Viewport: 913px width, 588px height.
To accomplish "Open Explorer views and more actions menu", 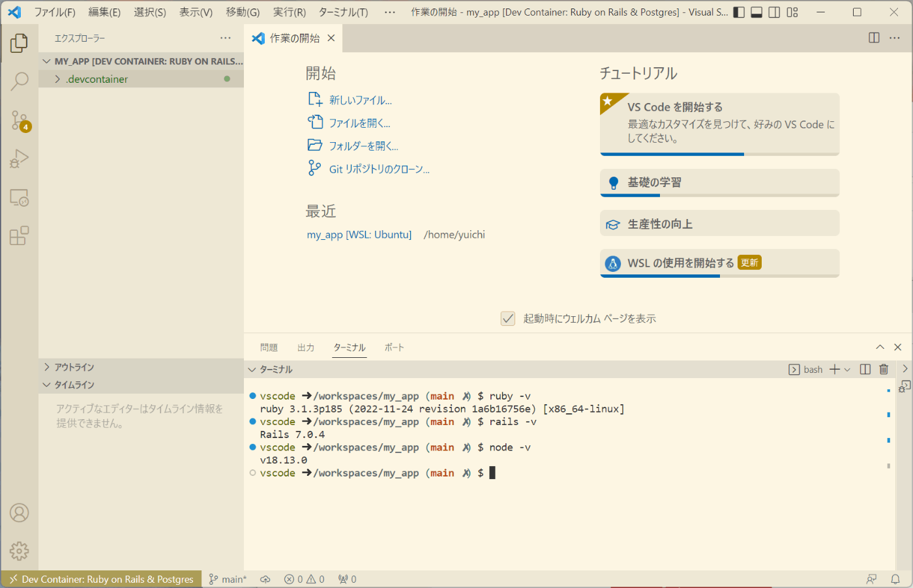I will (226, 38).
